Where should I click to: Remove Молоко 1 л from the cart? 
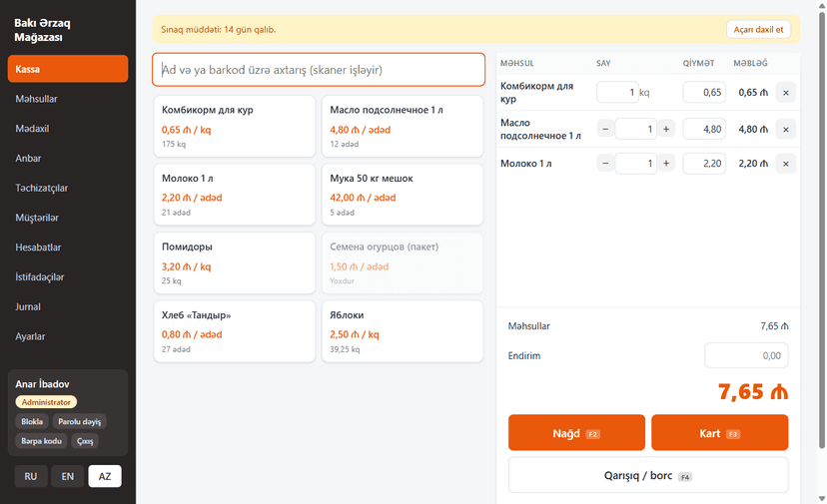coord(785,164)
